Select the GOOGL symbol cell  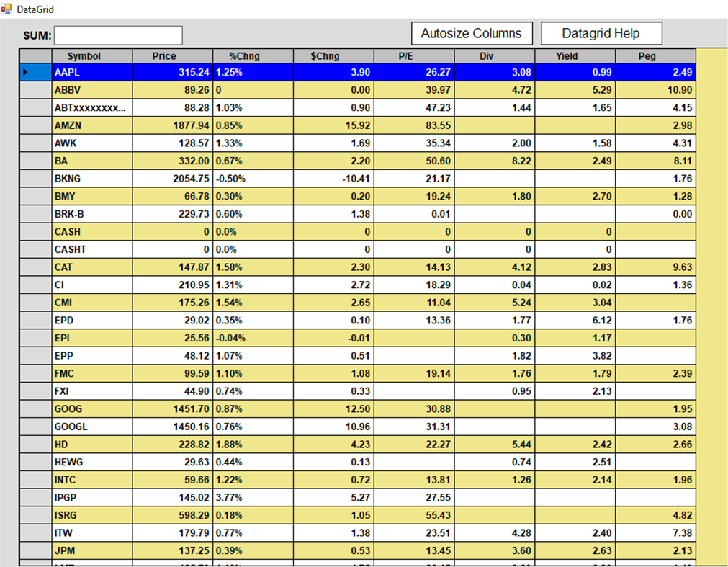click(x=92, y=427)
